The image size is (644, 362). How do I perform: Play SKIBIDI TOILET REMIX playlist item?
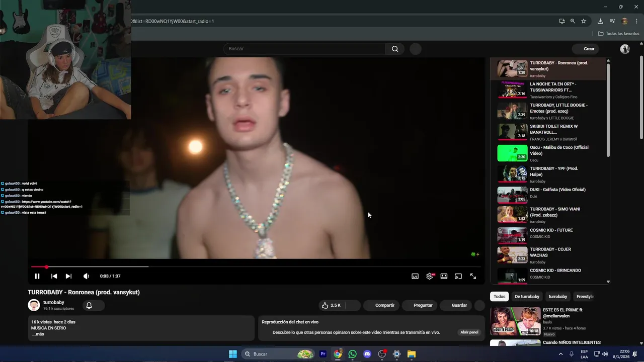[x=548, y=132]
